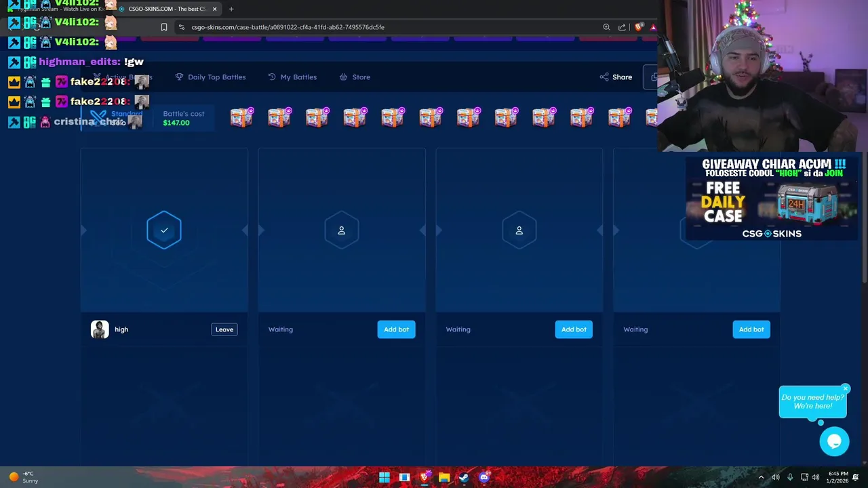Click the bookmark icon by the address bar
Image resolution: width=868 pixels, height=488 pixels.
click(164, 27)
